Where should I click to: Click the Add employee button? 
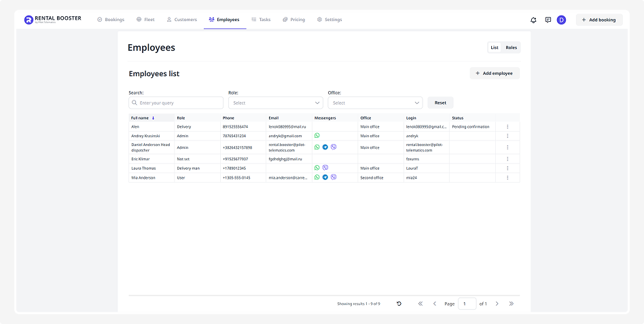[495, 73]
